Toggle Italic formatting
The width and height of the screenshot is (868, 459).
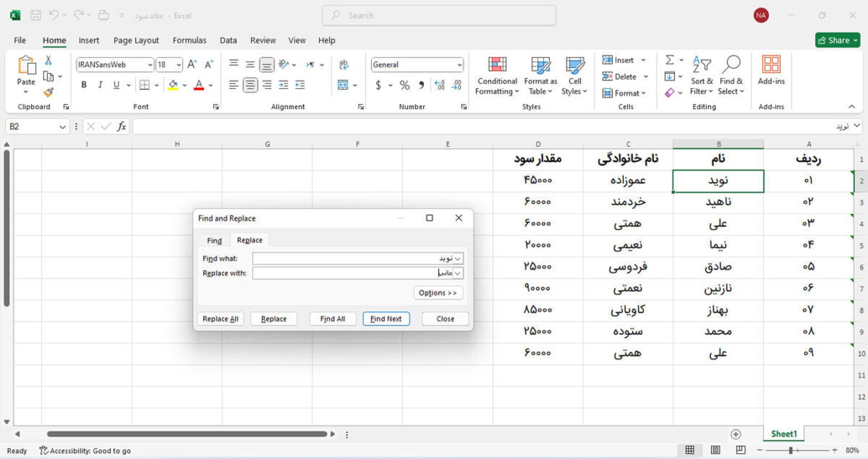point(100,85)
